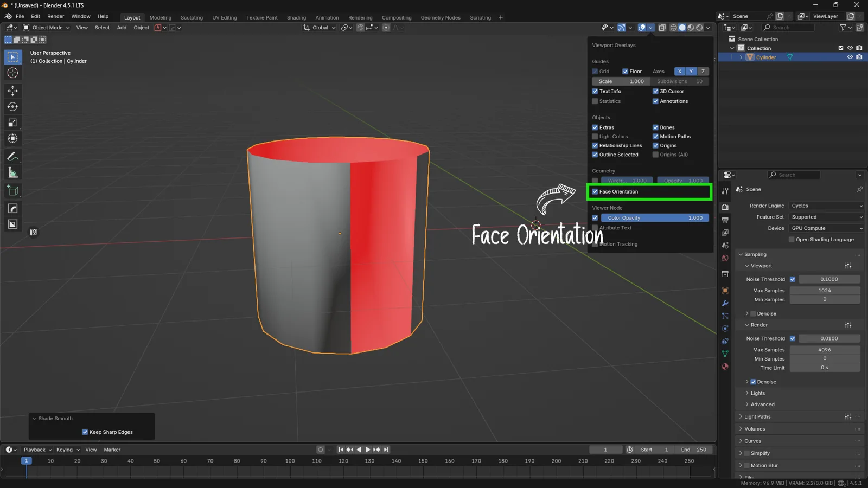Activate the Scale tool
Image resolution: width=868 pixels, height=488 pixels.
12,123
